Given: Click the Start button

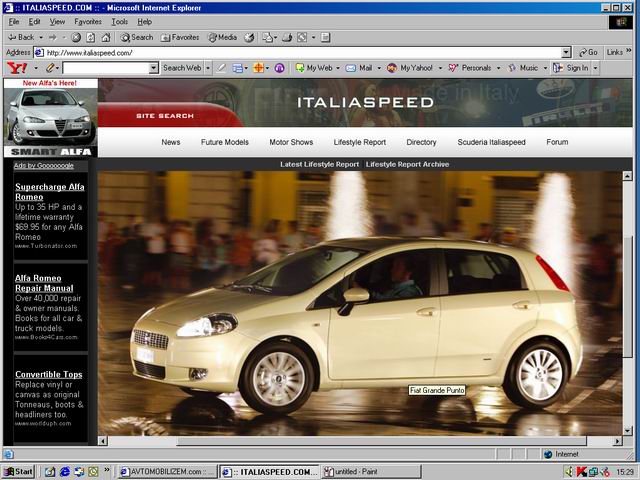Looking at the screenshot, I should coord(19,472).
